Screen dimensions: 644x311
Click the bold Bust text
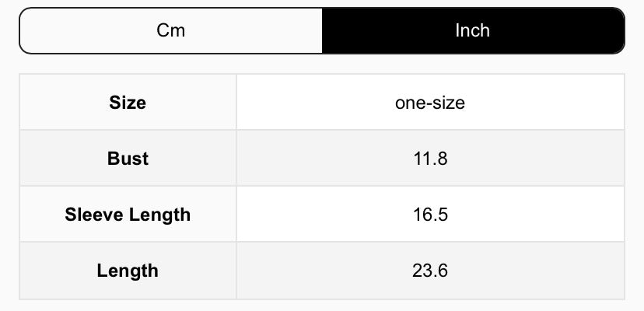tap(128, 159)
